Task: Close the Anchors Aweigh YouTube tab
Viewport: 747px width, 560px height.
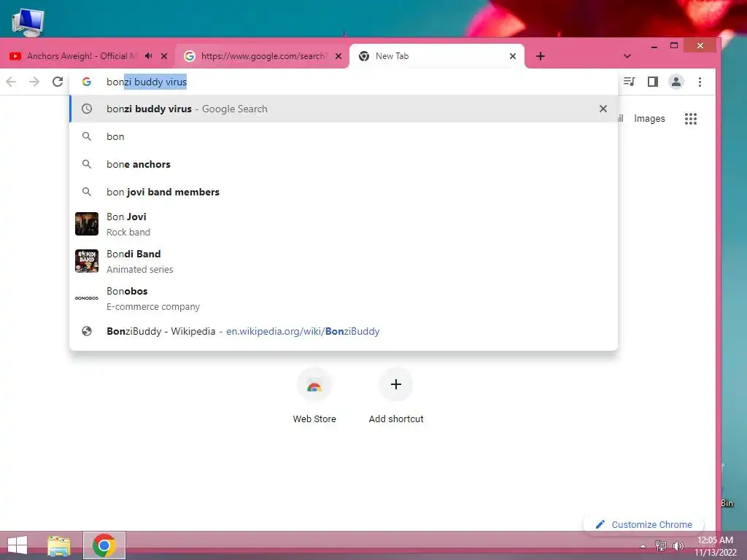Action: pyautogui.click(x=164, y=56)
